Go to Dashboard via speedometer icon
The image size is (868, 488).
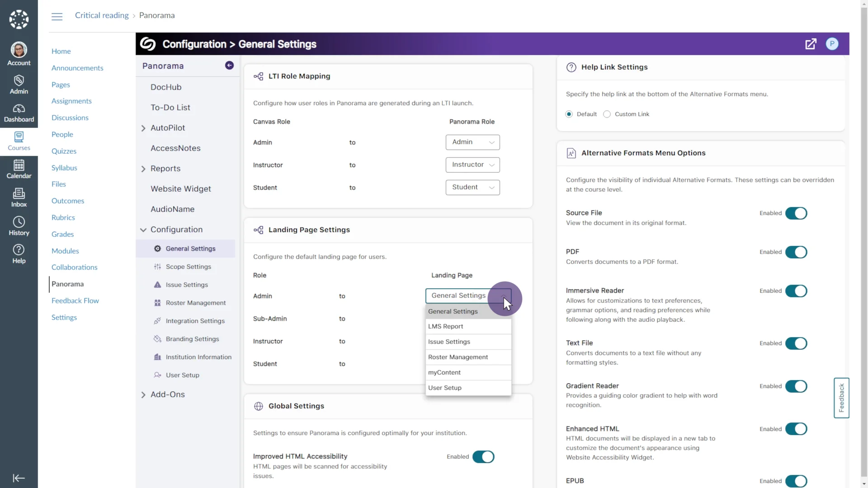[x=19, y=108]
